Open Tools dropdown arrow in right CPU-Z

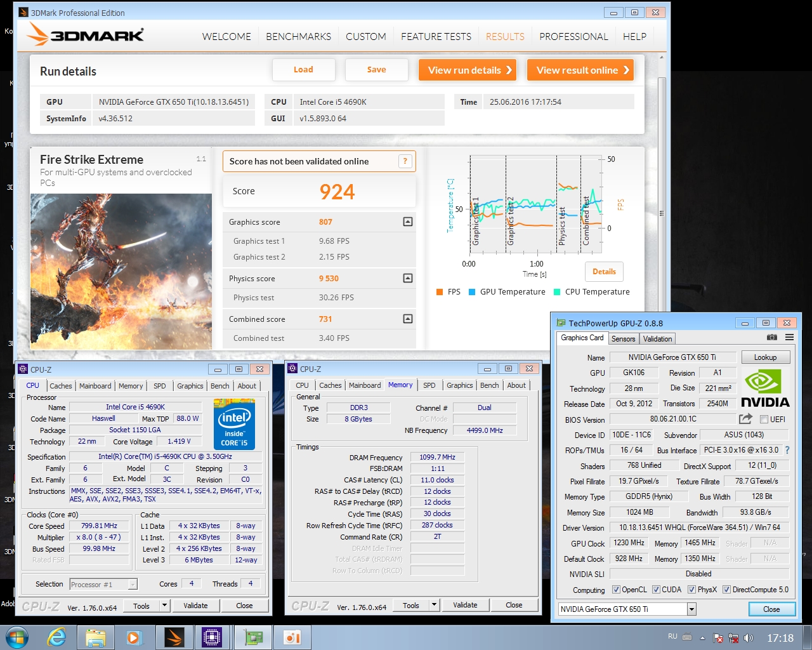coord(435,605)
